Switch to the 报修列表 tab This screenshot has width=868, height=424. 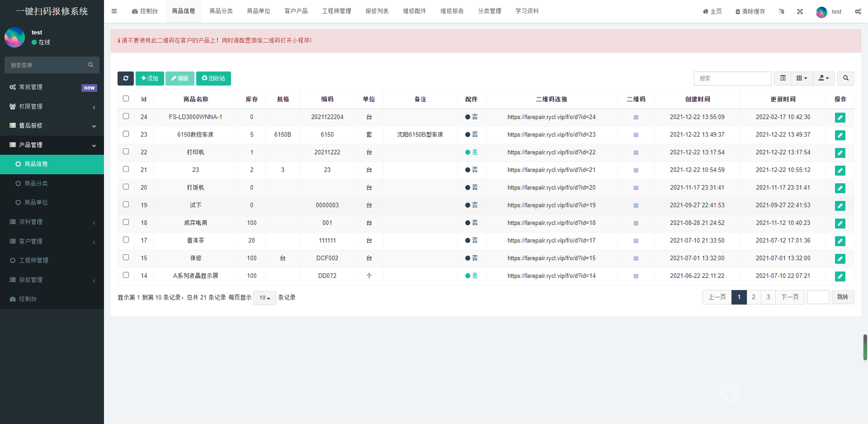(377, 11)
